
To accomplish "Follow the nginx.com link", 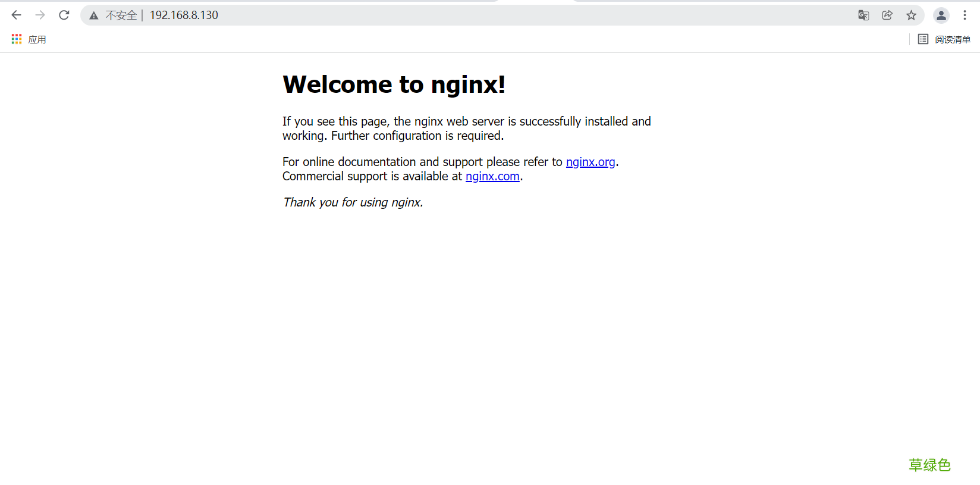I will tap(492, 176).
